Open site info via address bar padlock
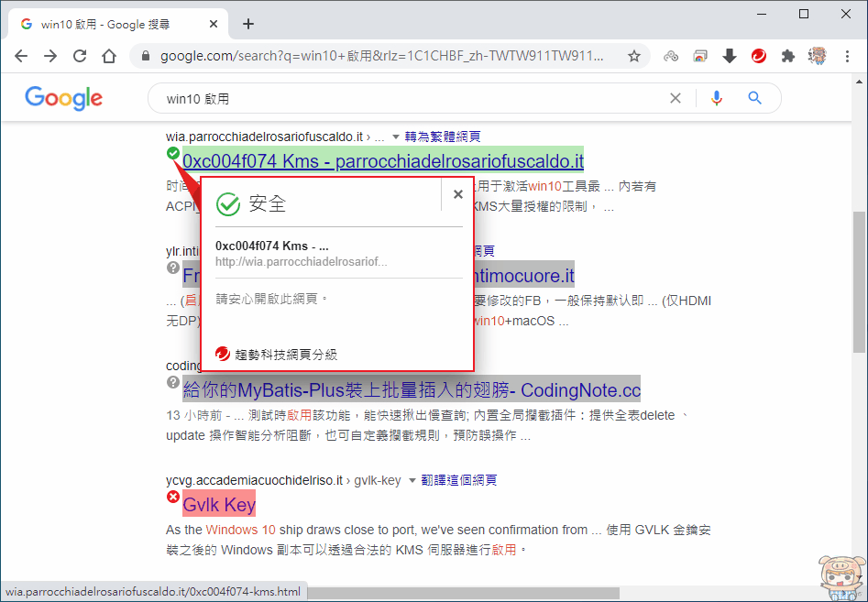 click(145, 56)
